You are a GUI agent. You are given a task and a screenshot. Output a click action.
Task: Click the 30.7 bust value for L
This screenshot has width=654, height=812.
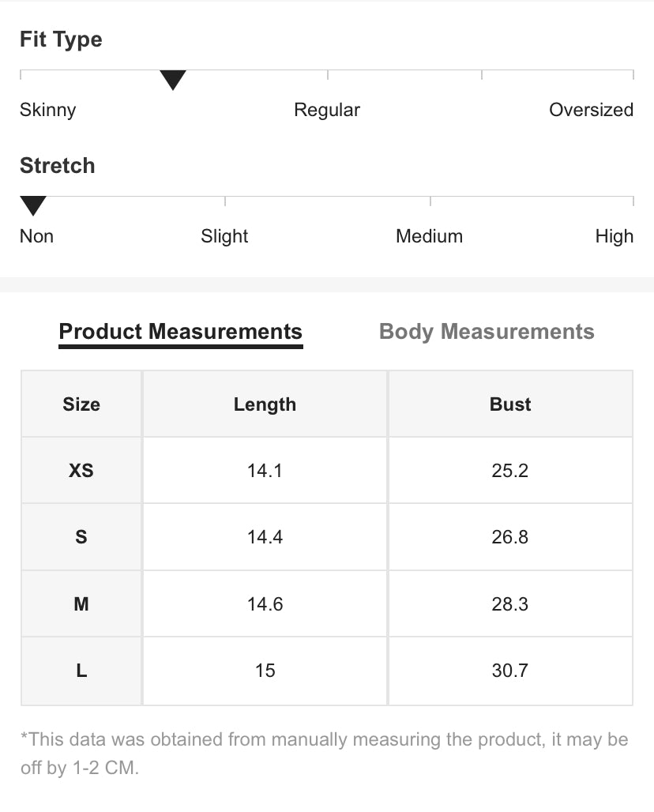[510, 671]
